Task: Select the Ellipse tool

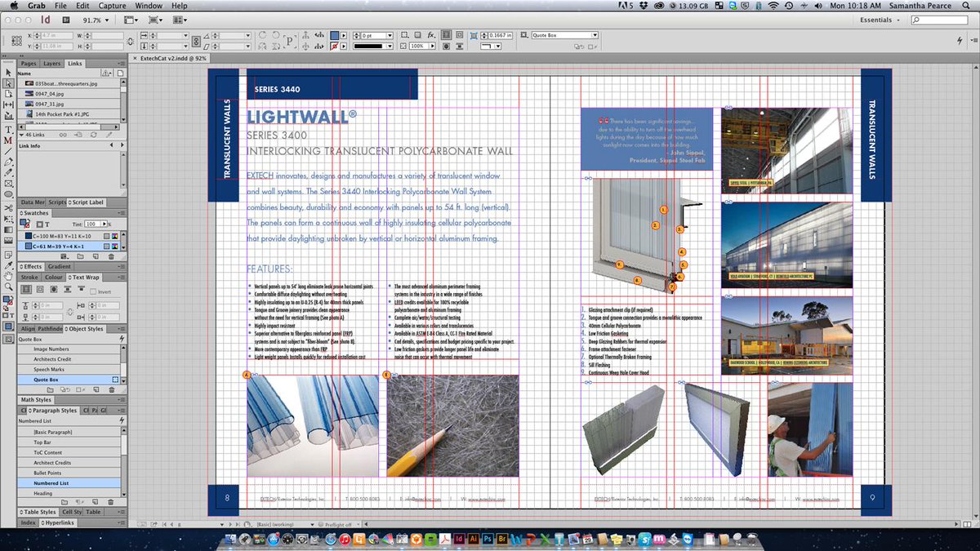Action: coord(8,194)
